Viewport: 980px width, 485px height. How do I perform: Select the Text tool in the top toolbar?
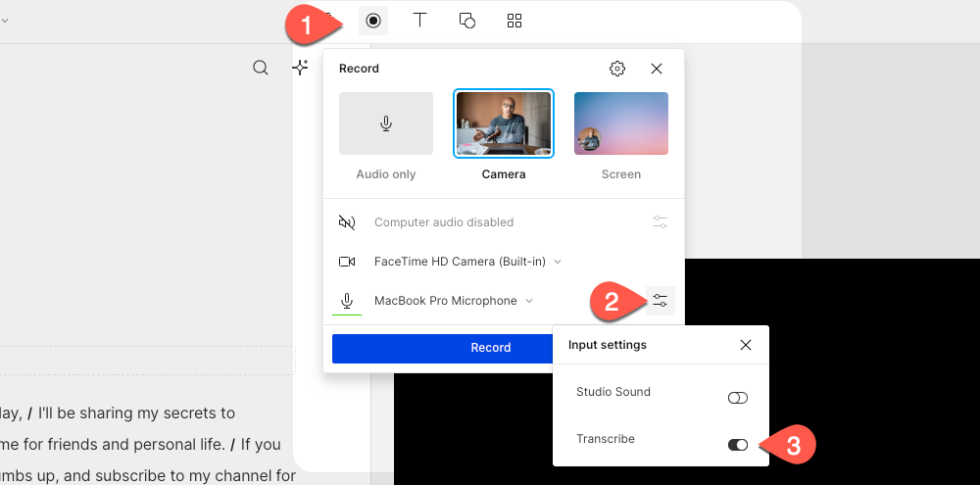tap(420, 20)
